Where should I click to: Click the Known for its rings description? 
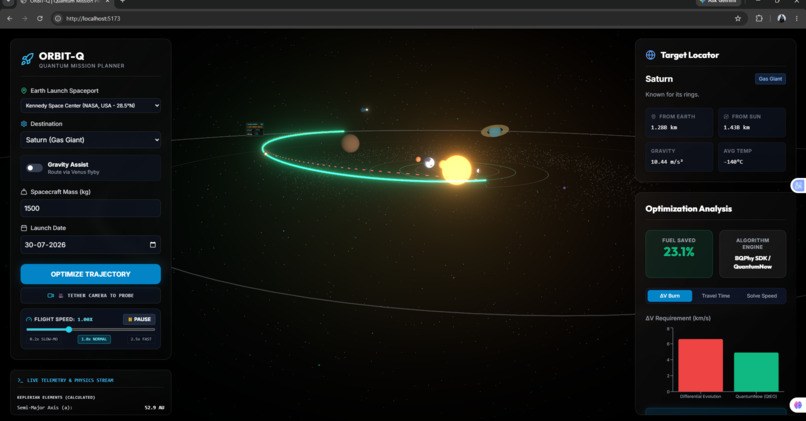[x=672, y=95]
